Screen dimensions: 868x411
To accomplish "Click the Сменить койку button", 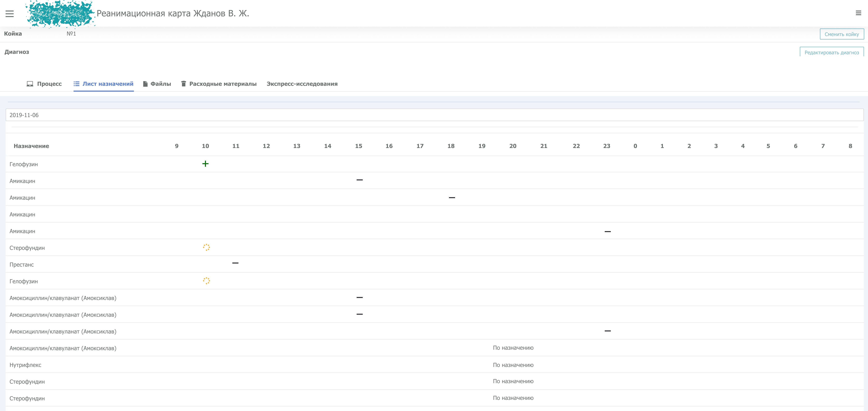I will [x=841, y=34].
